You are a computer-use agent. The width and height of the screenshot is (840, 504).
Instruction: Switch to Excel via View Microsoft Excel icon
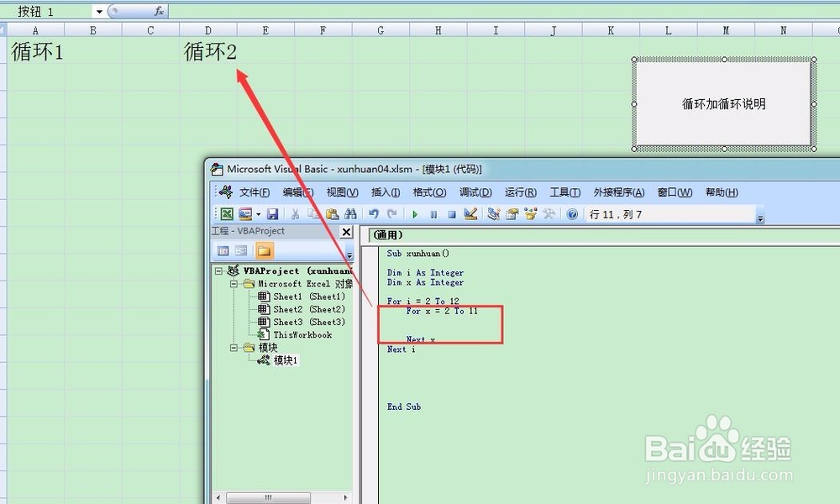[228, 213]
